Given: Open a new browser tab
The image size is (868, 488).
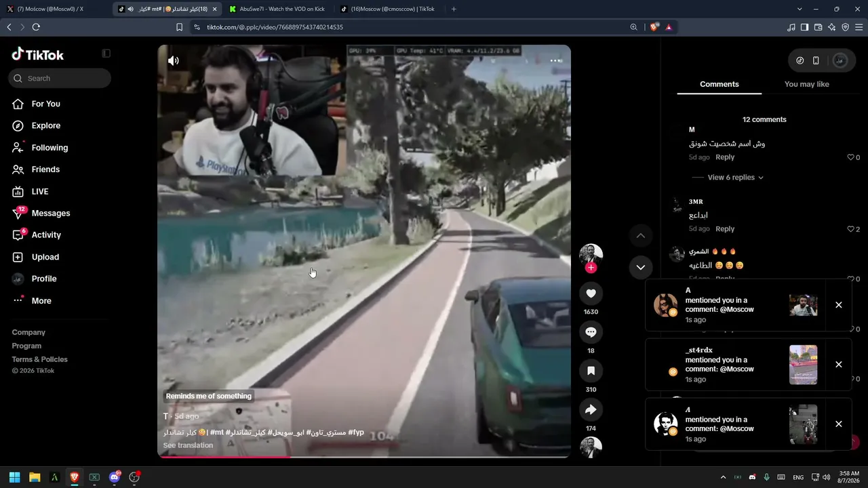Looking at the screenshot, I should click(x=454, y=9).
